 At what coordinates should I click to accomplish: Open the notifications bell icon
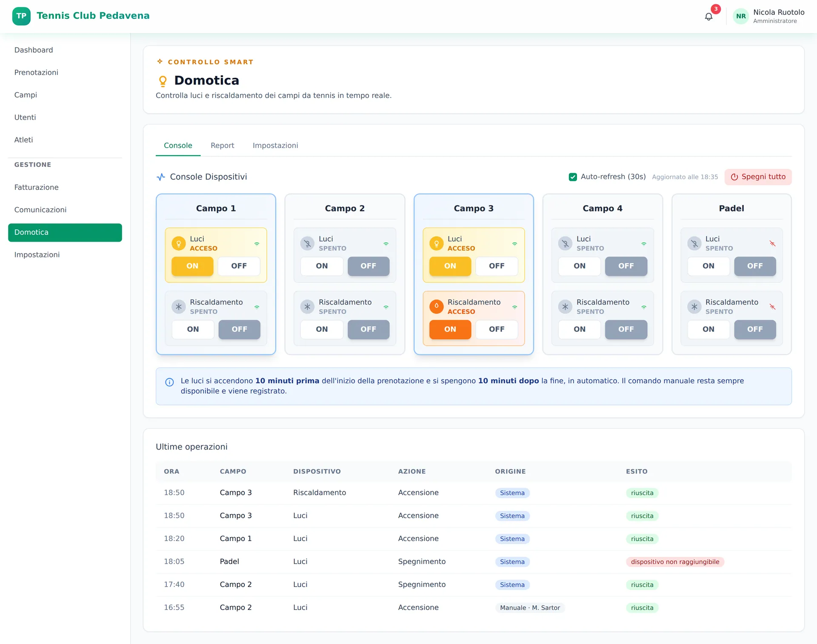click(708, 17)
